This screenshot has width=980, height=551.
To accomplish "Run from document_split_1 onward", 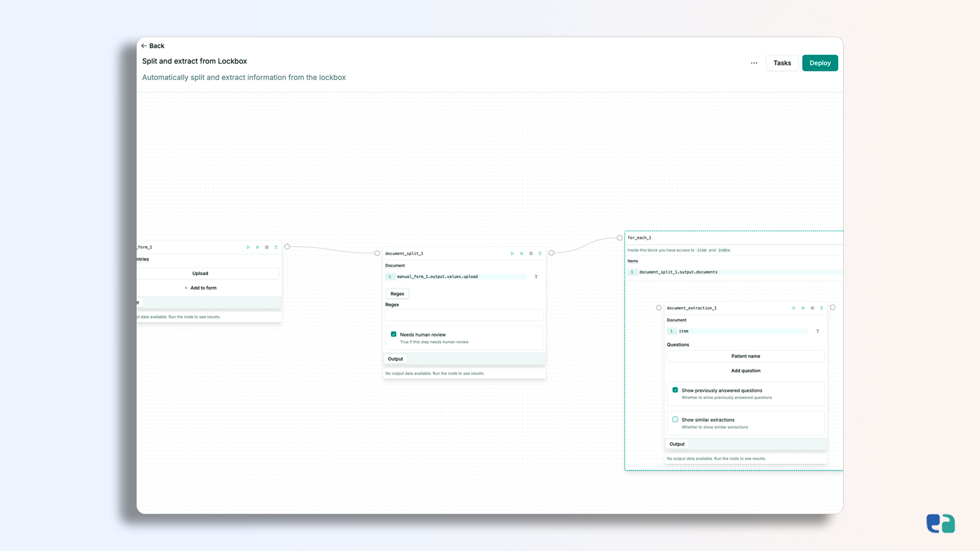I will (x=522, y=254).
